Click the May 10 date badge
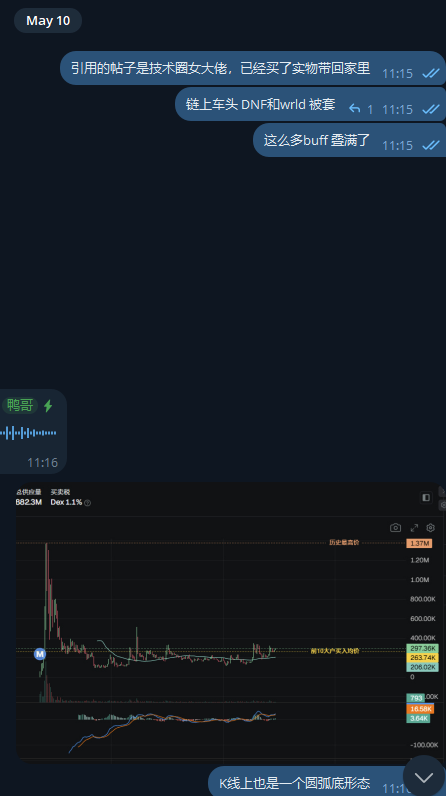 (48, 21)
